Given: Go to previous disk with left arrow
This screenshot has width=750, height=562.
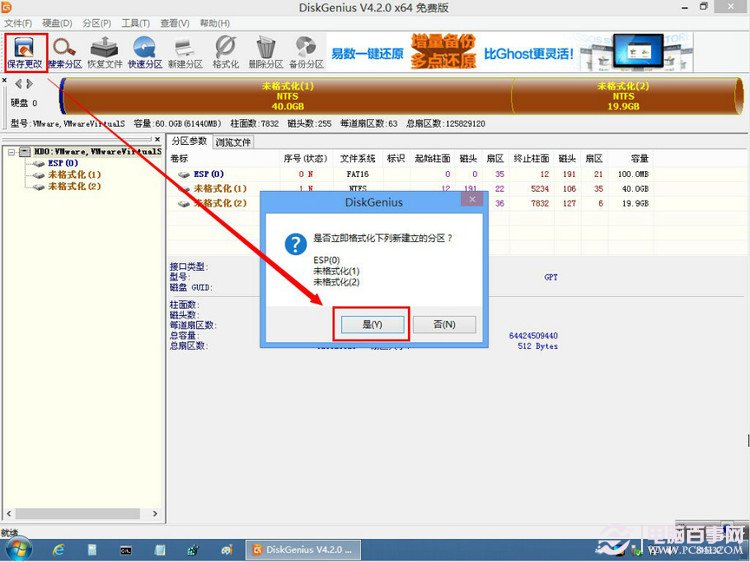Looking at the screenshot, I should pyautogui.click(x=18, y=84).
